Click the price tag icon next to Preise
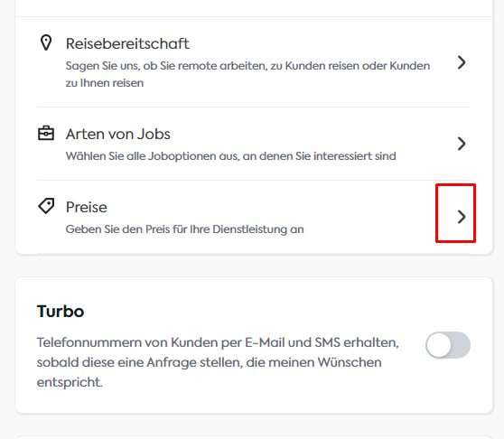 [46, 206]
